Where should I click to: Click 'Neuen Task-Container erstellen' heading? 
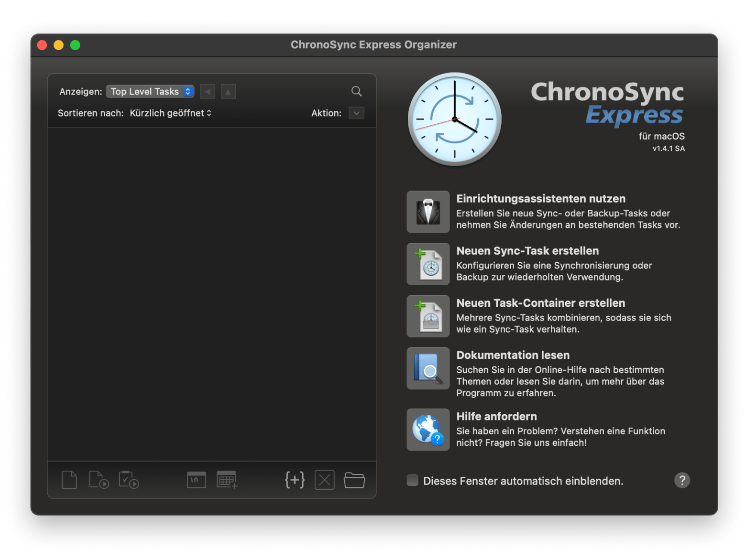pos(541,303)
